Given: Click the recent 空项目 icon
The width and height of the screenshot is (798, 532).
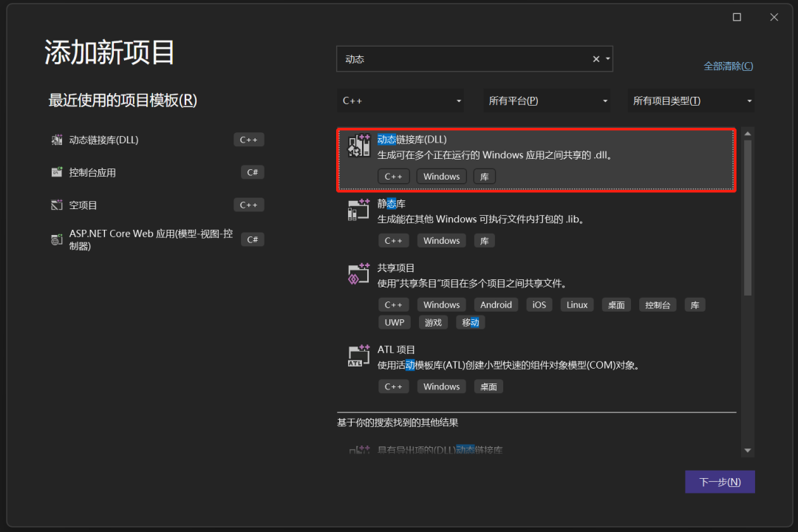Looking at the screenshot, I should pyautogui.click(x=57, y=205).
